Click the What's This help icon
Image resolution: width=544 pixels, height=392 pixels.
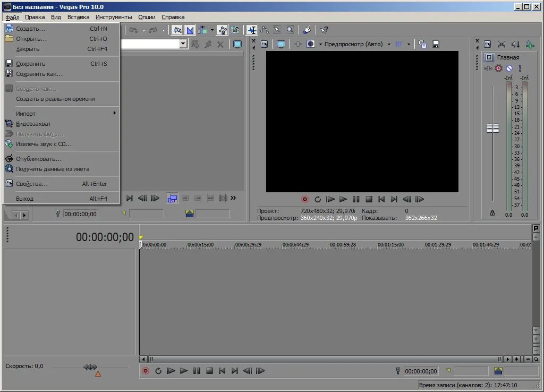[x=325, y=30]
